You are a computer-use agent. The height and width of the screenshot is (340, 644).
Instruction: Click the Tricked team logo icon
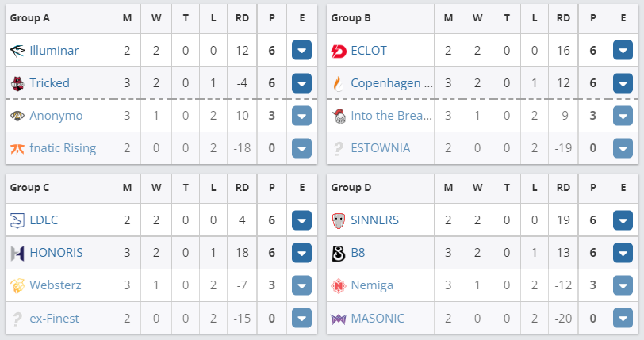(17, 83)
